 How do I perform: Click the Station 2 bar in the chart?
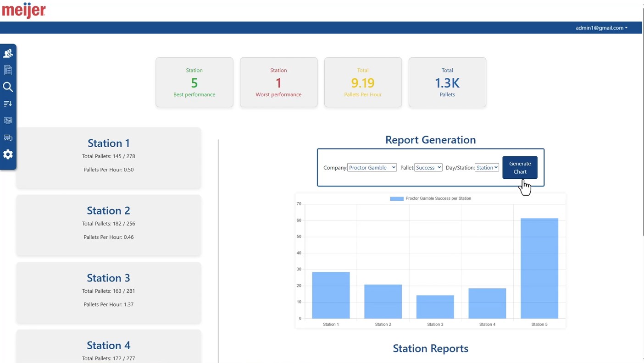click(383, 302)
